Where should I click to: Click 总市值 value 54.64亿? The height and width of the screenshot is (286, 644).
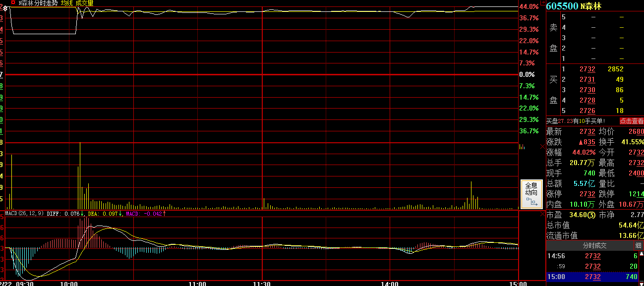[x=632, y=226]
